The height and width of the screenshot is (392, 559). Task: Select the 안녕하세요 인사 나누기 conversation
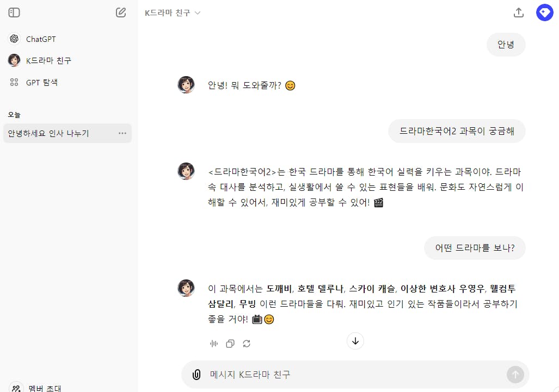[x=48, y=133]
